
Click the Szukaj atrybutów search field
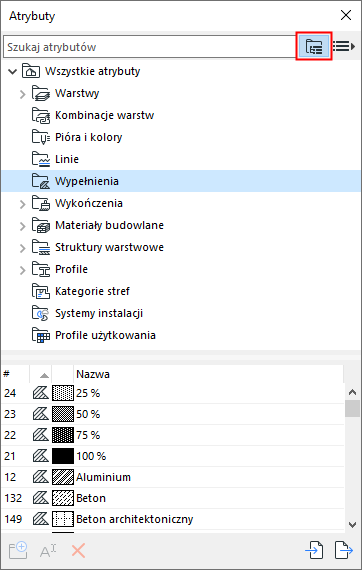click(150, 47)
